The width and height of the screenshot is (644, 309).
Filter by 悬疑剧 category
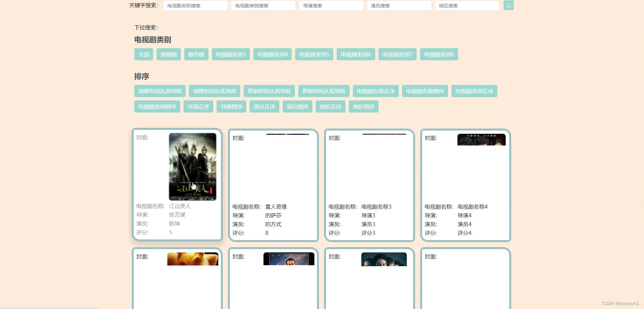(169, 54)
